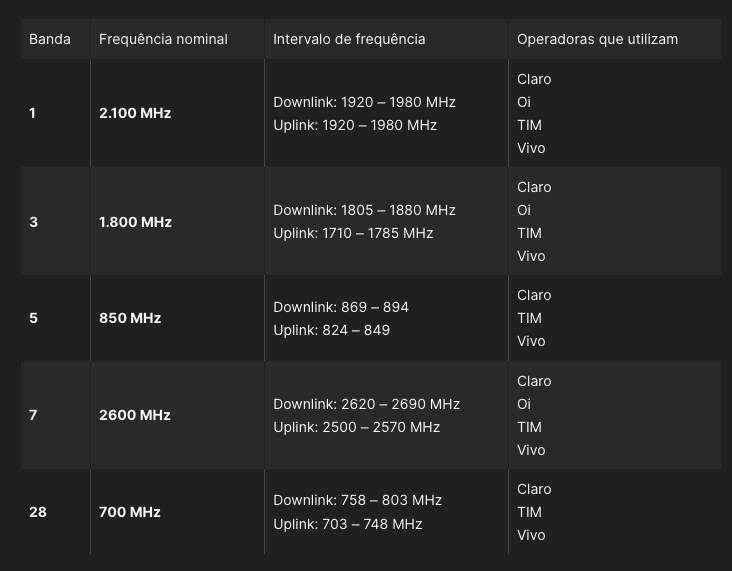Select Downlink: 1920 – 1980 MHz text
This screenshot has width=732, height=571.
coord(364,102)
